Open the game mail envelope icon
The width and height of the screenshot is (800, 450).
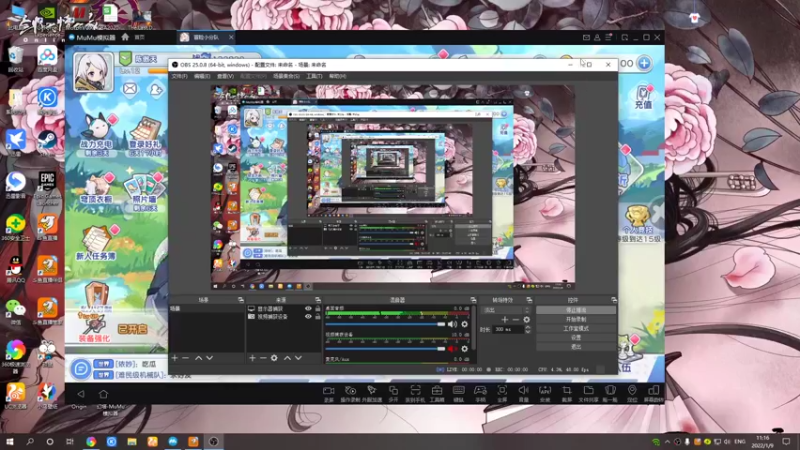(x=130, y=89)
